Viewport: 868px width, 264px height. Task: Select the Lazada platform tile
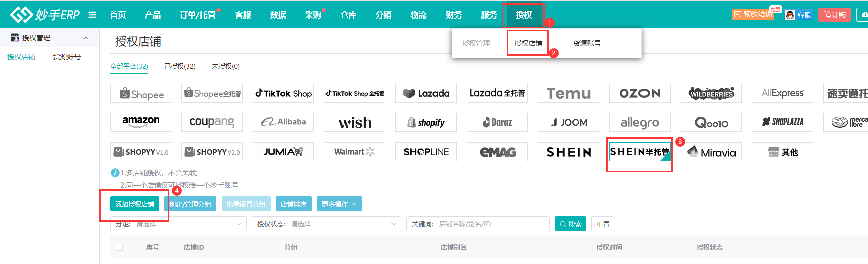tap(426, 93)
